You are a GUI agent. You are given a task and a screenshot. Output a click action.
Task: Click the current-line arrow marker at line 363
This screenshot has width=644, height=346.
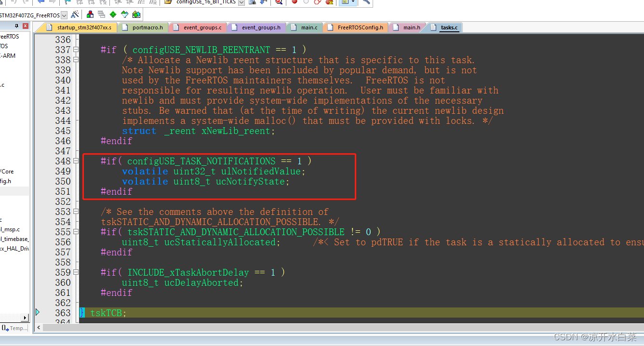[x=38, y=313]
